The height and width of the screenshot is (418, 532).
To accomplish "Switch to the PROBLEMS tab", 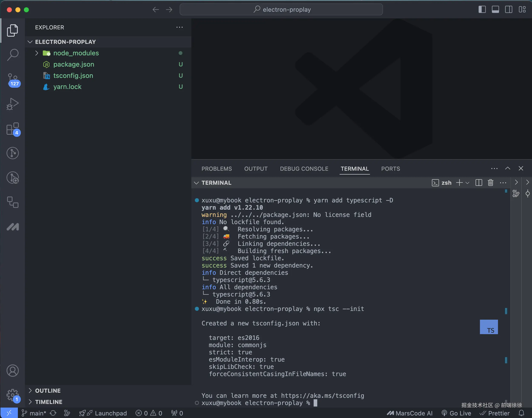I will (x=217, y=169).
